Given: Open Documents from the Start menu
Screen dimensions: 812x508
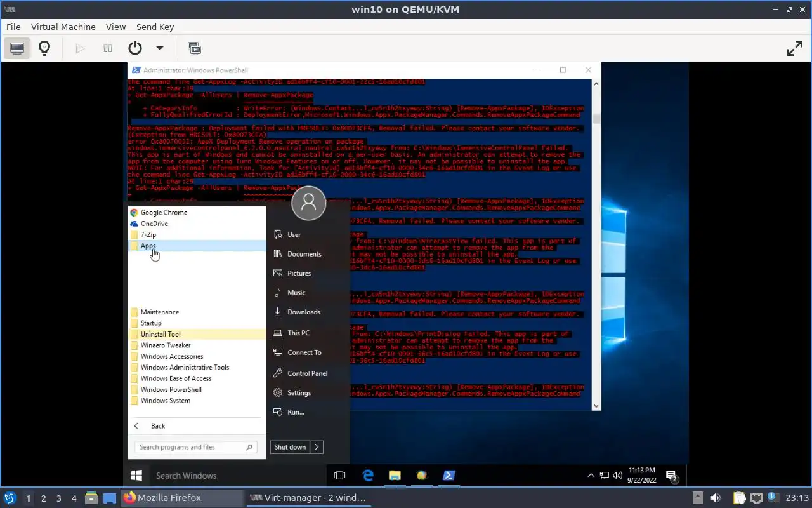Looking at the screenshot, I should coord(308,254).
